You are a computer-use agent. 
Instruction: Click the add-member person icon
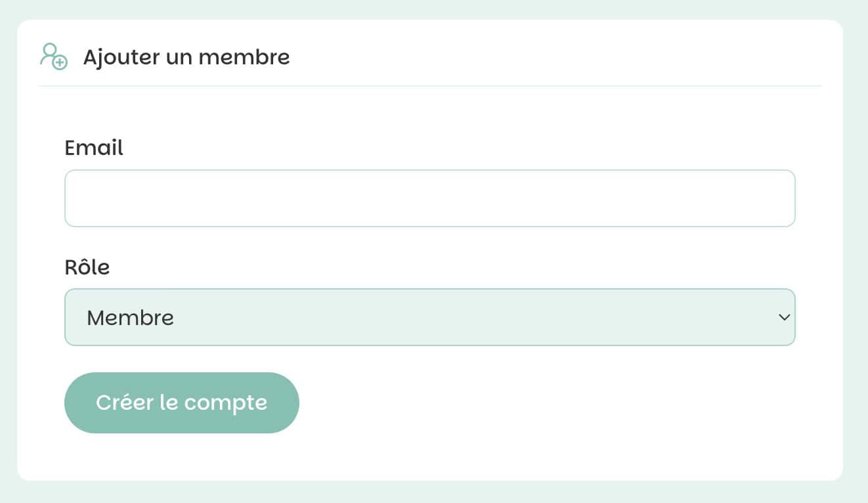pos(53,56)
